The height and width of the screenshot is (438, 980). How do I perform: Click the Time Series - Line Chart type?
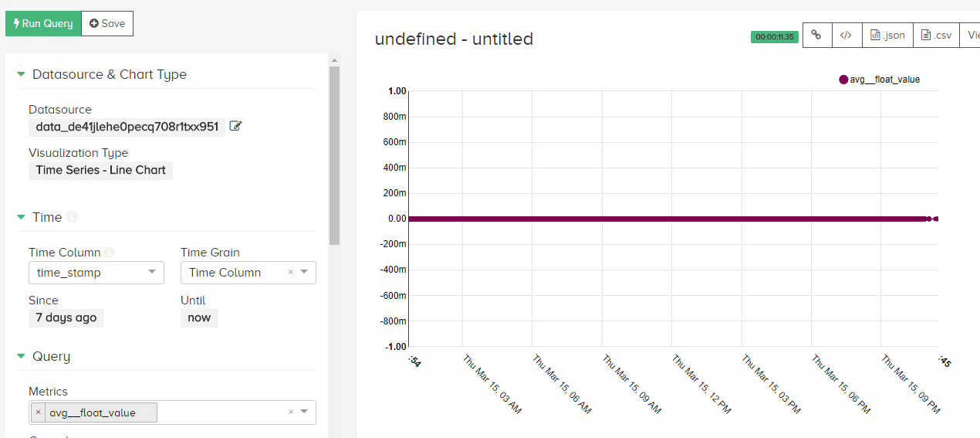(x=100, y=170)
